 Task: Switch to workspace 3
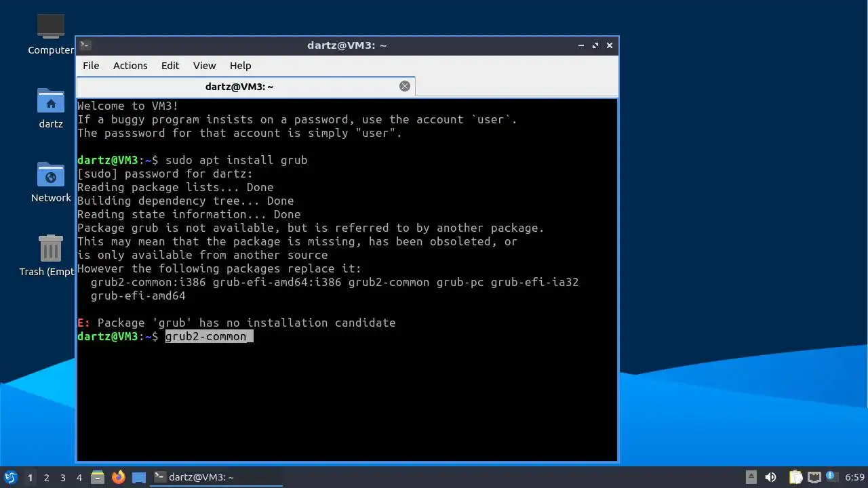(62, 478)
